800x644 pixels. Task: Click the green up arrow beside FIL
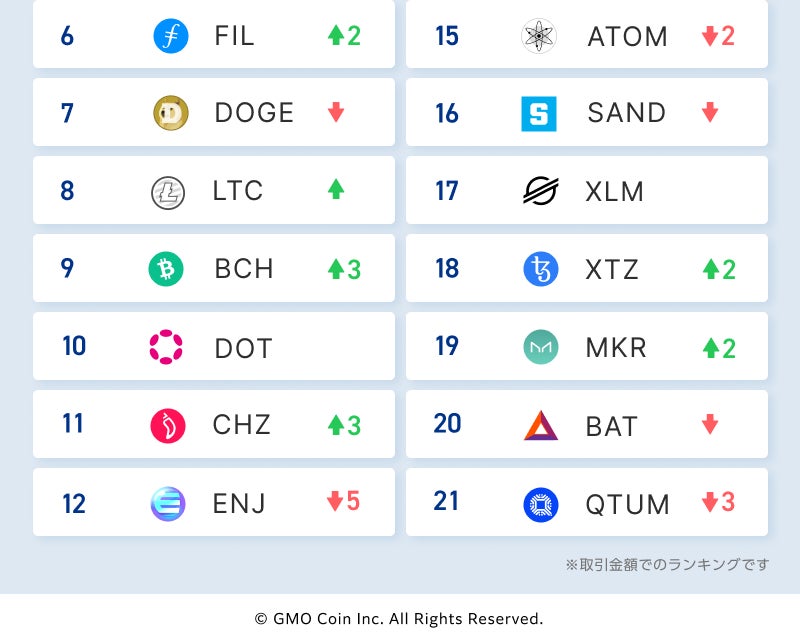point(336,36)
